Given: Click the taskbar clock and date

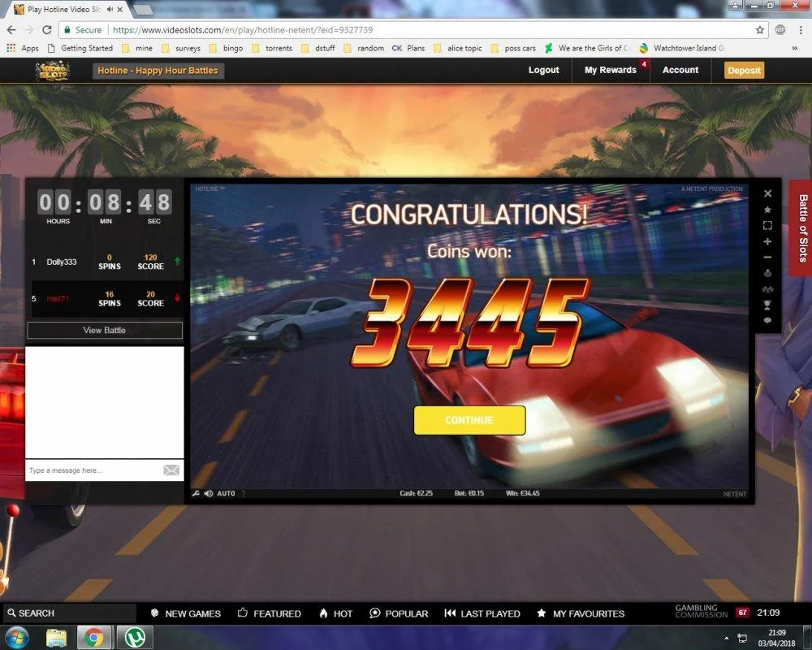Looking at the screenshot, I should coord(776,638).
